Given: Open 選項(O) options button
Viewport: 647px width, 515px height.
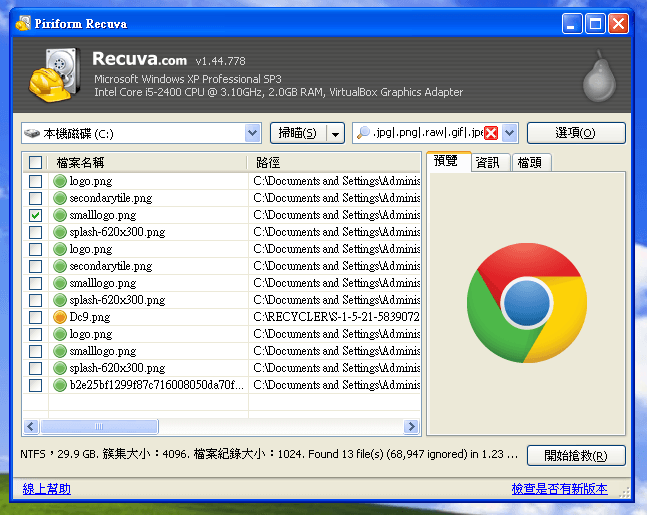Looking at the screenshot, I should (576, 133).
